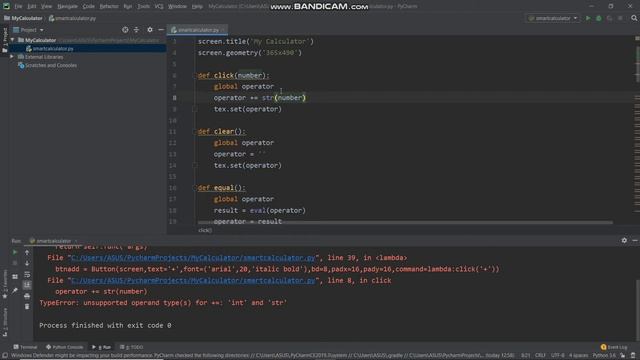The width and height of the screenshot is (640, 360).
Task: Open the Project view dropdown
Action: pos(28,30)
